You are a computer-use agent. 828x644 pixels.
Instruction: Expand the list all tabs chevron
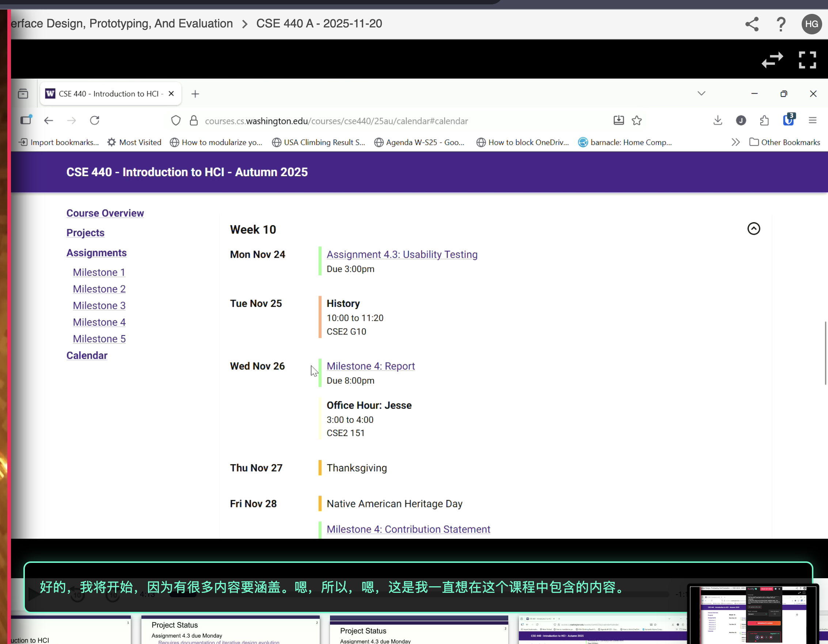click(701, 94)
